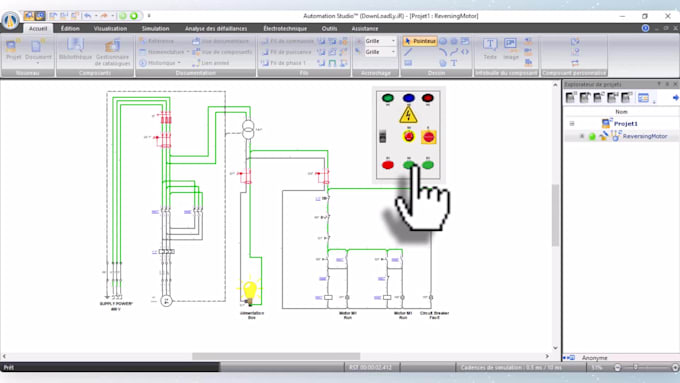Select the angle brackets drawing tool
Screen dimensions: 680x383
[465, 52]
